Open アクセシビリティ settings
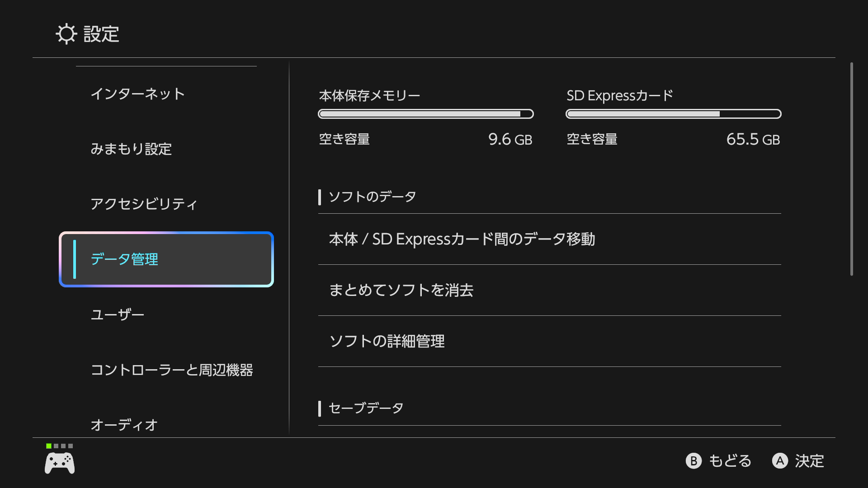This screenshot has height=488, width=868. click(144, 204)
